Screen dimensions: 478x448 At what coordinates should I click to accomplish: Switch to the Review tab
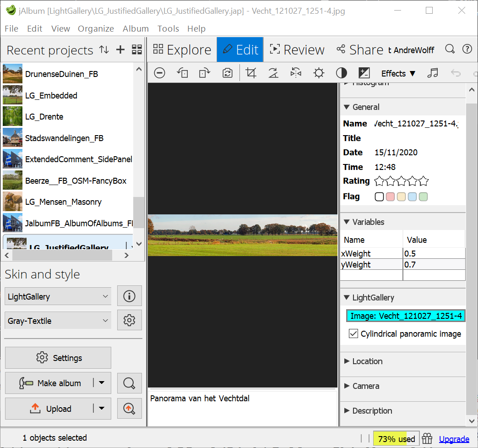click(297, 50)
